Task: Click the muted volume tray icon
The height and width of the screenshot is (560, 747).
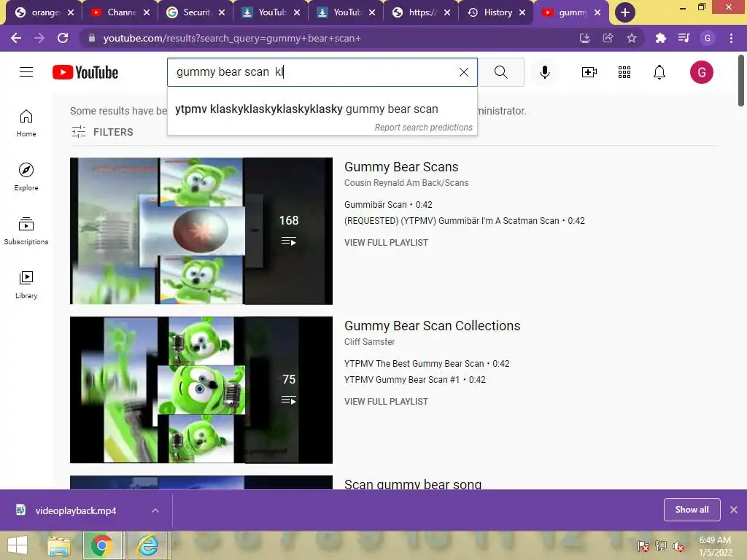Action: (678, 546)
